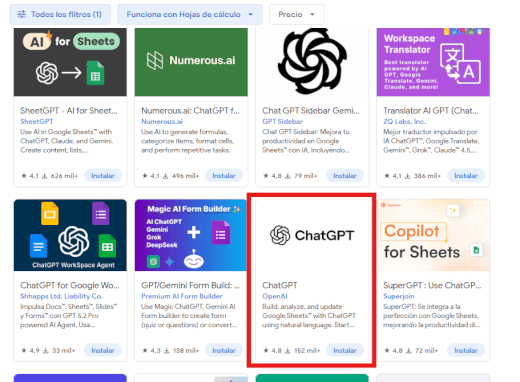Click the star icon on Chat GPT Sidebar card
This screenshot has width=520, height=382.
point(266,176)
